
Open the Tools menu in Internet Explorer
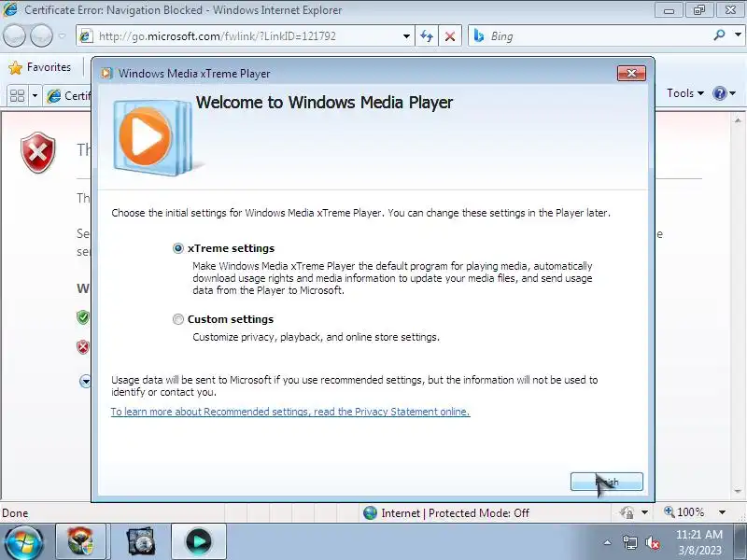coord(684,92)
